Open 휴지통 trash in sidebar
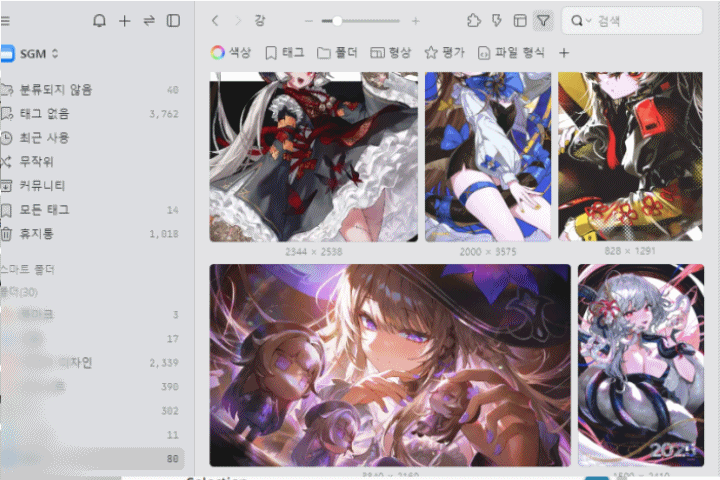 pos(36,234)
